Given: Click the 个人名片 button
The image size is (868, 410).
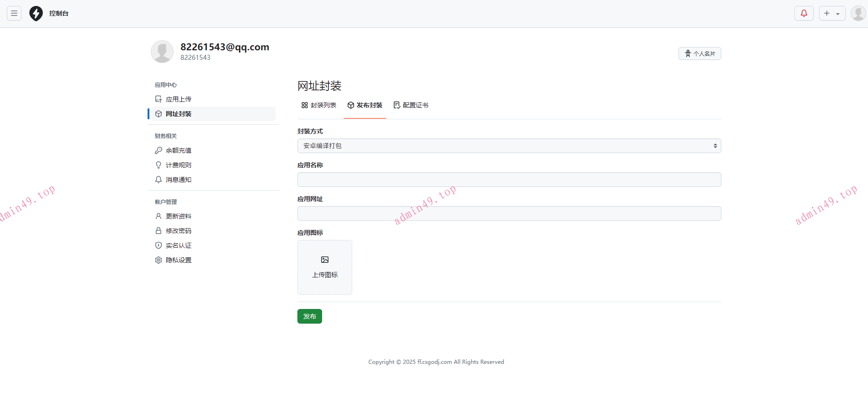Looking at the screenshot, I should 699,53.
